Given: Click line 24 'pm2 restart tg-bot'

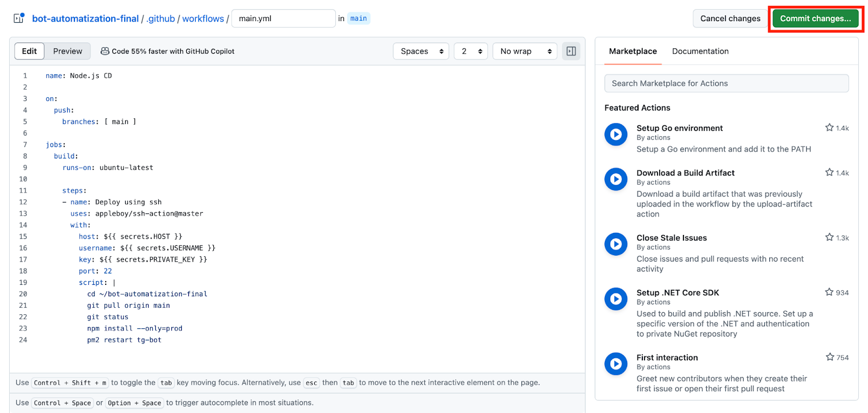Looking at the screenshot, I should click(x=124, y=340).
